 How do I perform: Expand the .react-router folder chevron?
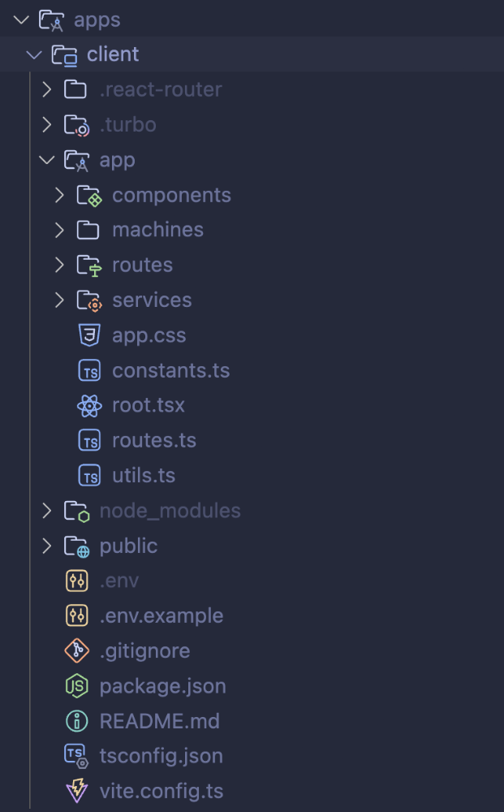pyautogui.click(x=46, y=89)
